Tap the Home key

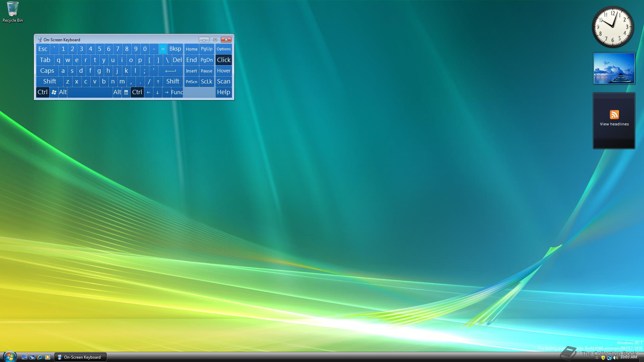coord(192,49)
